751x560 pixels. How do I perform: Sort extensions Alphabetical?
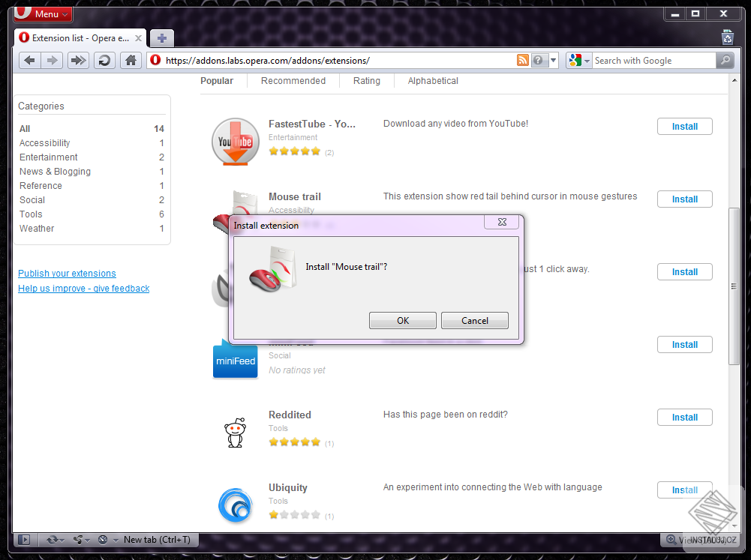(433, 80)
